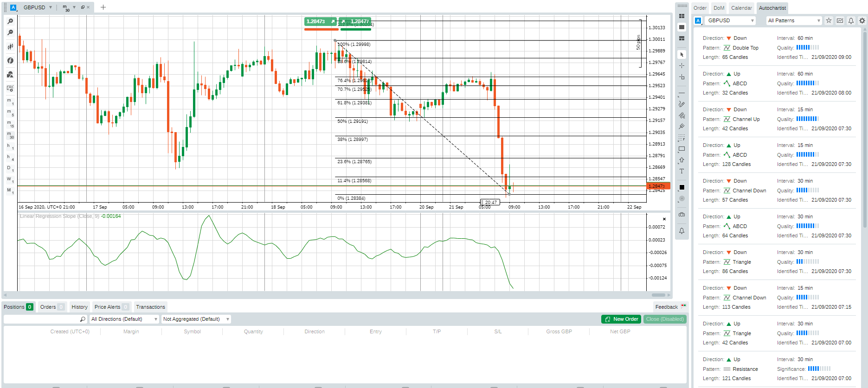This screenshot has width=868, height=388.
Task: Change the chart type via the candlestick icon
Action: point(10,46)
